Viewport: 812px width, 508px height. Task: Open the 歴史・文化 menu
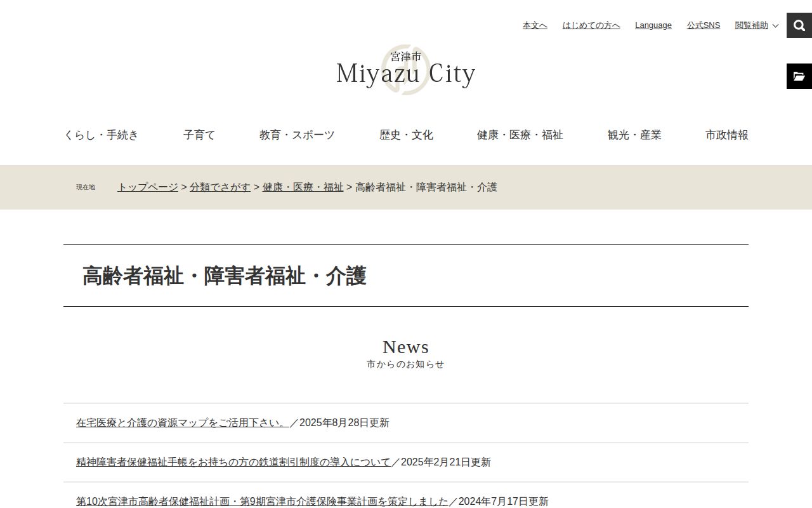coord(406,135)
